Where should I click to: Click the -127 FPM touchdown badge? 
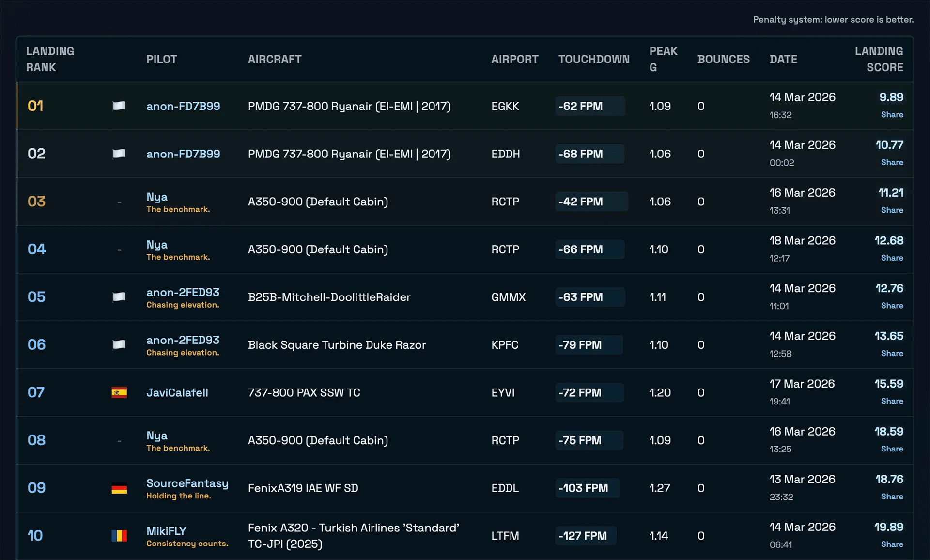[586, 536]
